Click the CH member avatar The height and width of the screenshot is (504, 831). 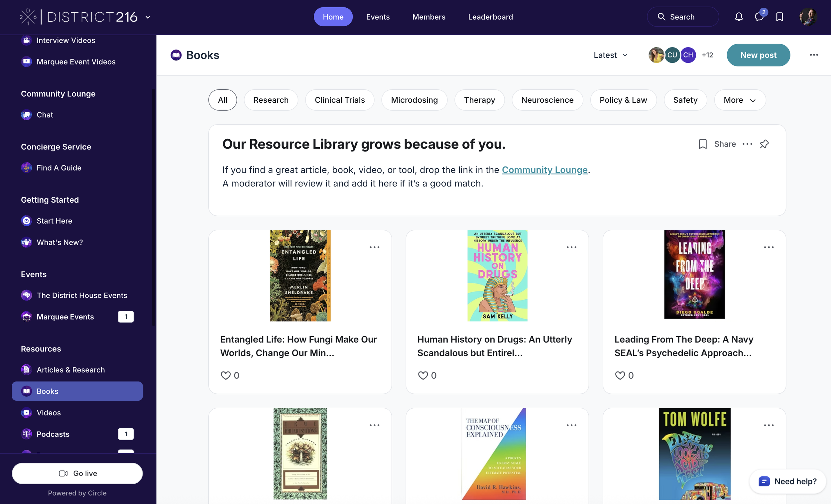point(688,55)
